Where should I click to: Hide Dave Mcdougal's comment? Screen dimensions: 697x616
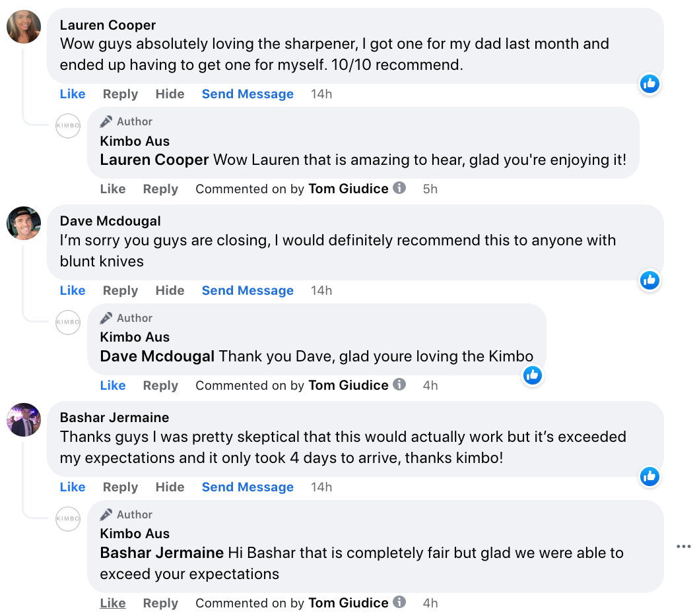coord(170,291)
